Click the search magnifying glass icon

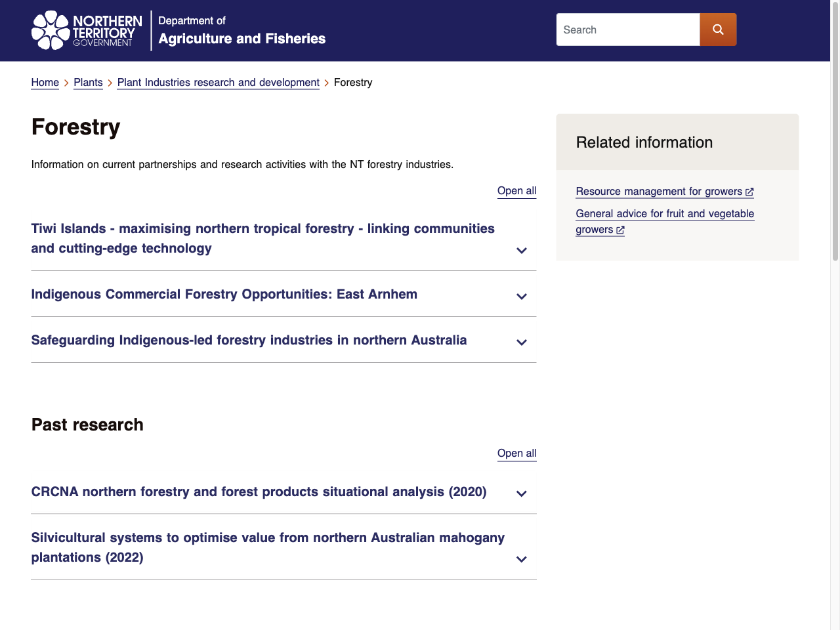point(718,29)
